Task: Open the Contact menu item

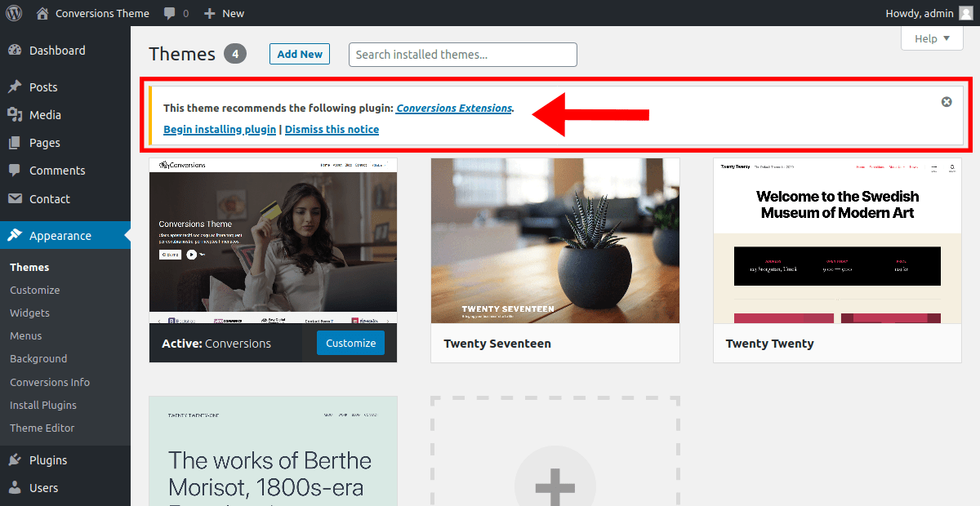Action: 65,199
